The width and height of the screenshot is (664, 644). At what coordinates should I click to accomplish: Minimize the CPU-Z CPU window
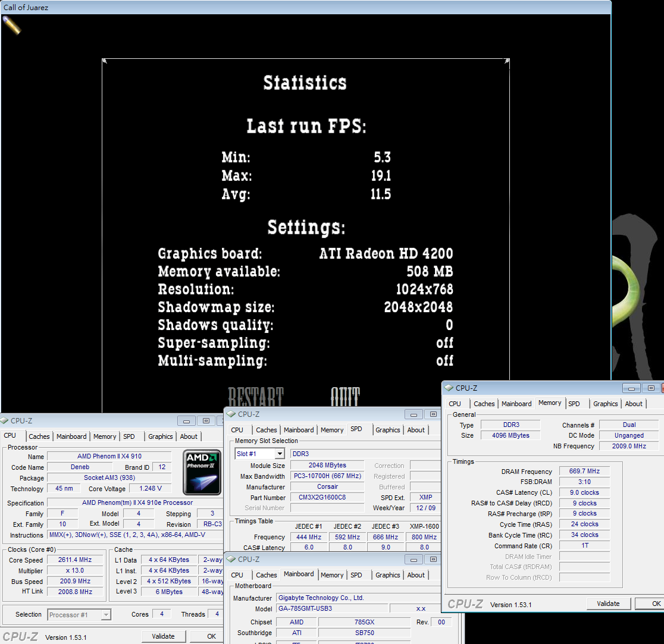coord(186,421)
